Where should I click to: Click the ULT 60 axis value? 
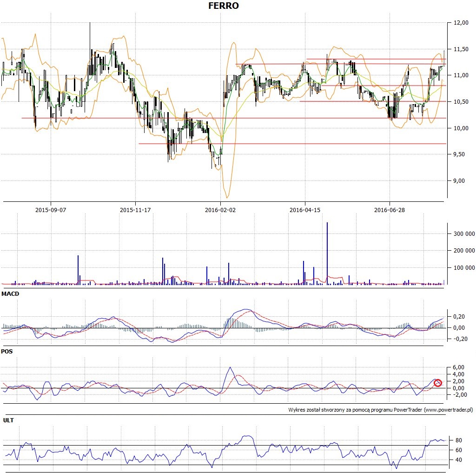459,450
